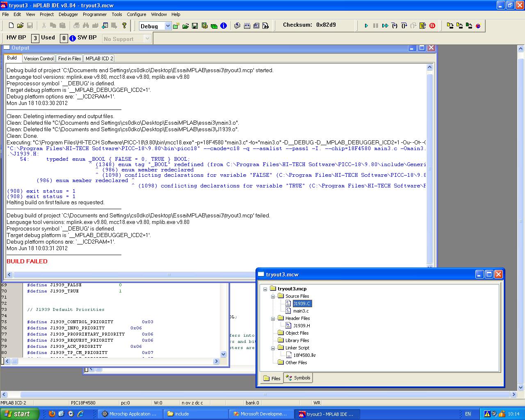Click the Animate double-arrow icon
Viewport: 525px width, 420px height.
click(x=385, y=25)
